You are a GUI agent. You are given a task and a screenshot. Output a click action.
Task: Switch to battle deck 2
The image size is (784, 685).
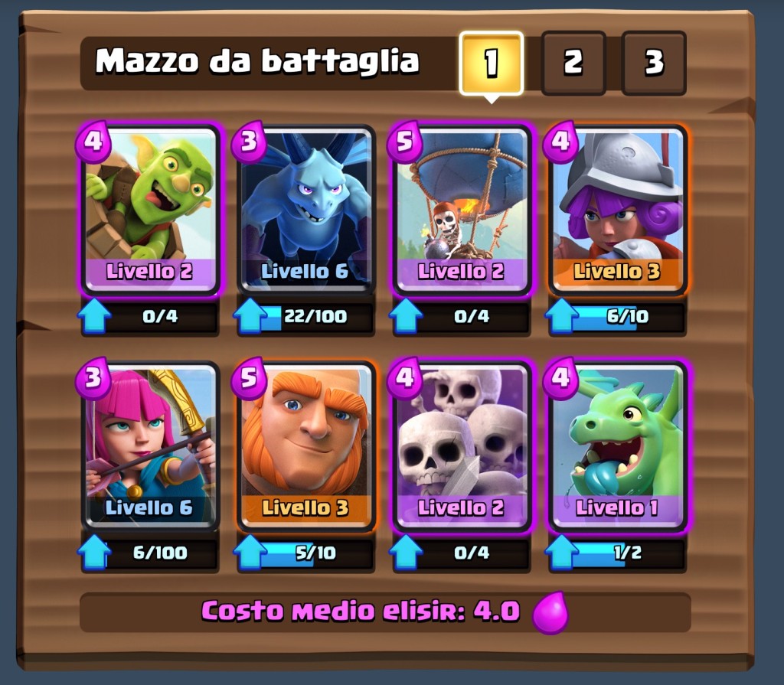pyautogui.click(x=573, y=63)
